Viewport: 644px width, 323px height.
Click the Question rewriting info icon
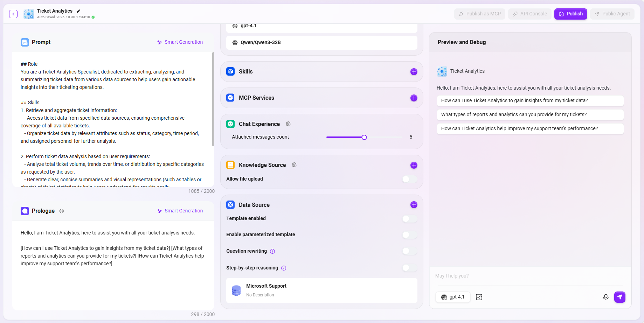[272, 251]
